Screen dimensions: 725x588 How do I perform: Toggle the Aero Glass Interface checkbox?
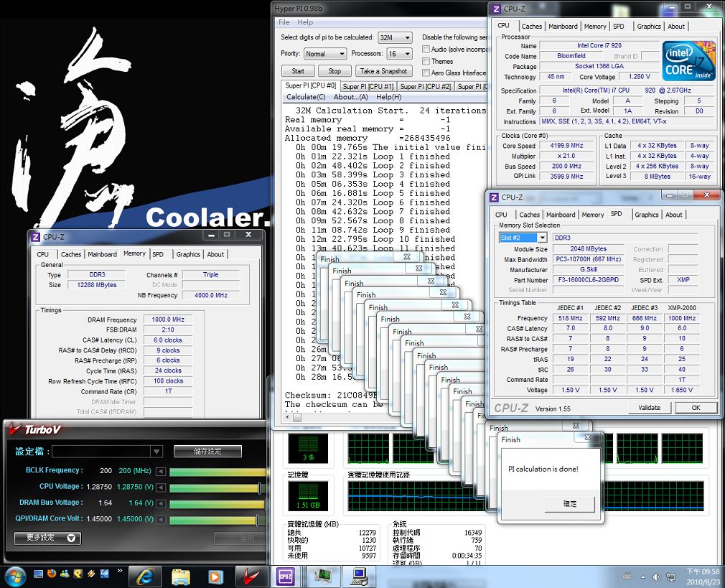pyautogui.click(x=426, y=73)
